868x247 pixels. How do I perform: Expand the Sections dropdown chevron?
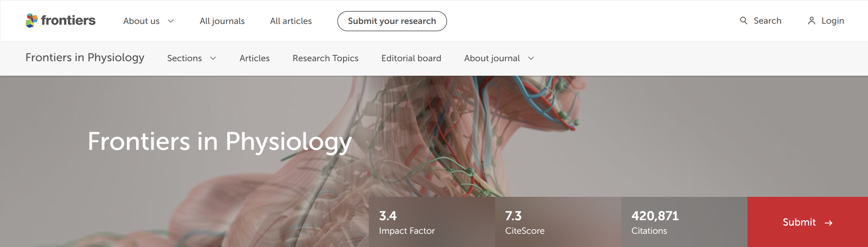coord(213,58)
